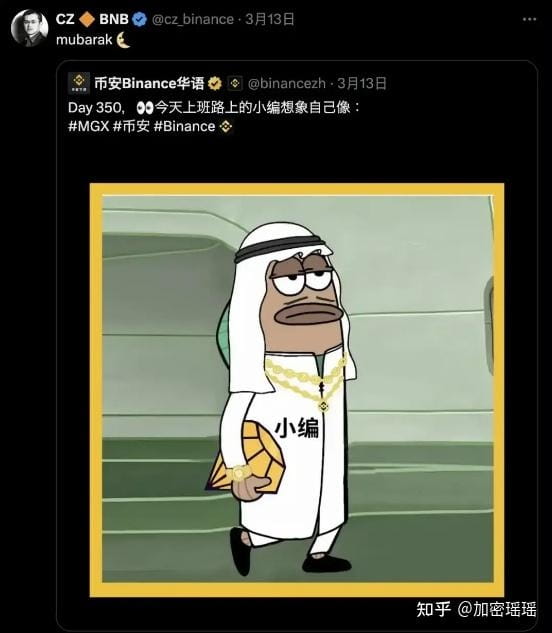Click the gold verified badge beside 币安Binance华语
Image resolution: width=552 pixels, height=633 pixels.
click(215, 84)
